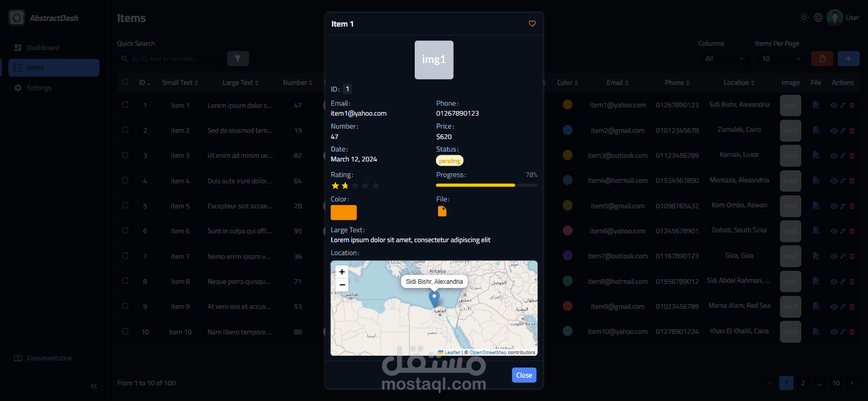Sort table by ID column

coord(144,83)
